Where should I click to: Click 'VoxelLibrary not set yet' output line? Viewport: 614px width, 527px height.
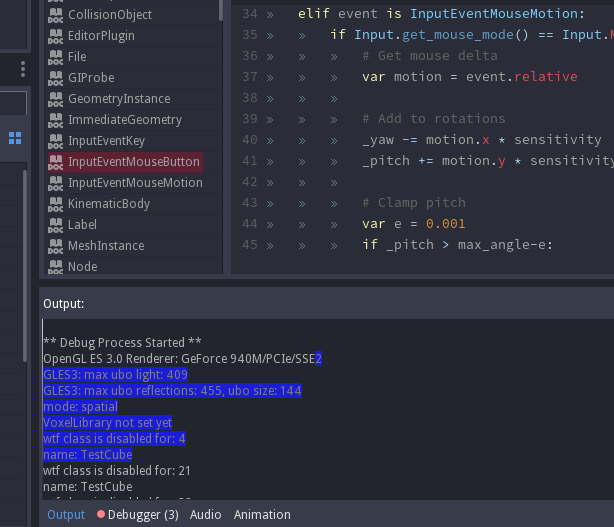click(x=107, y=423)
